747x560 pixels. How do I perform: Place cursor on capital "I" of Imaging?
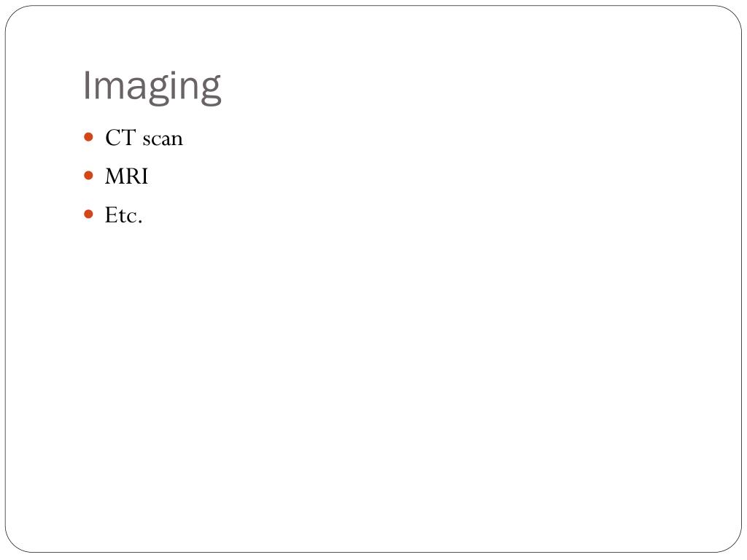tap(87, 86)
